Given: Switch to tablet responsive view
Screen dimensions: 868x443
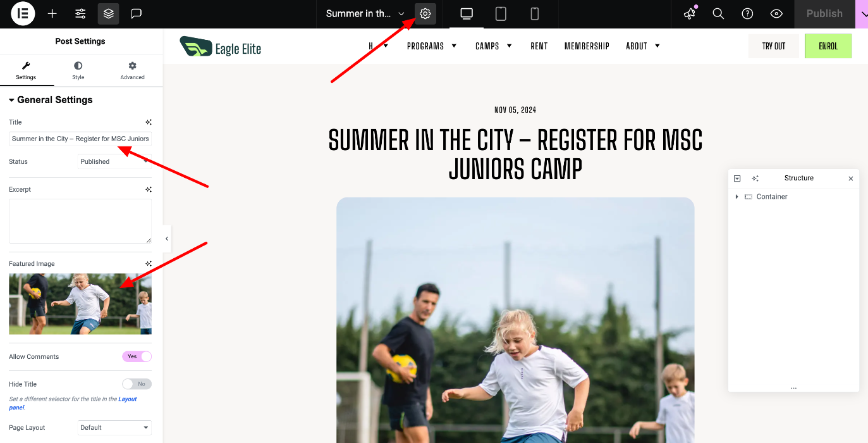Looking at the screenshot, I should pyautogui.click(x=501, y=13).
